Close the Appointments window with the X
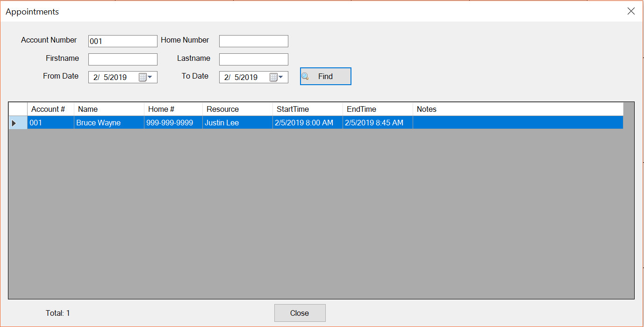Screen dimensions: 644x327 click(631, 11)
